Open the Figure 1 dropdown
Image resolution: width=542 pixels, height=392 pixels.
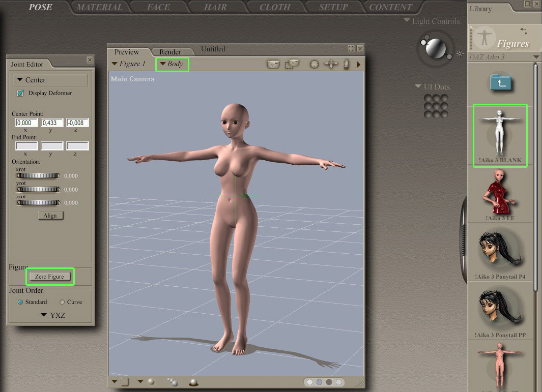129,64
